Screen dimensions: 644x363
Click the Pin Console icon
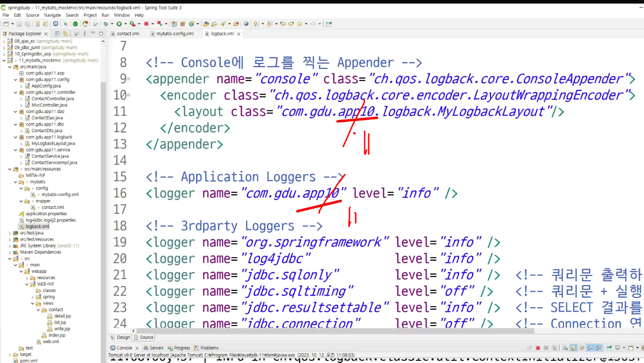pyautogui.click(x=609, y=348)
